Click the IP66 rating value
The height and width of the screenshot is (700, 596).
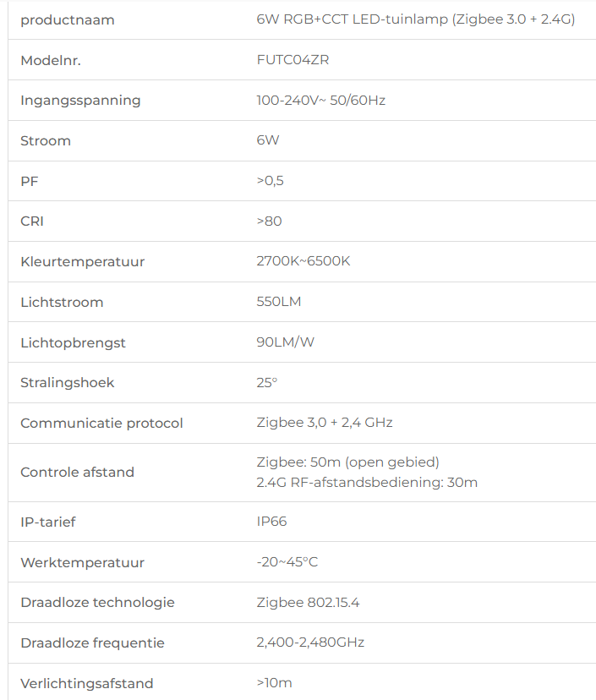tap(271, 521)
